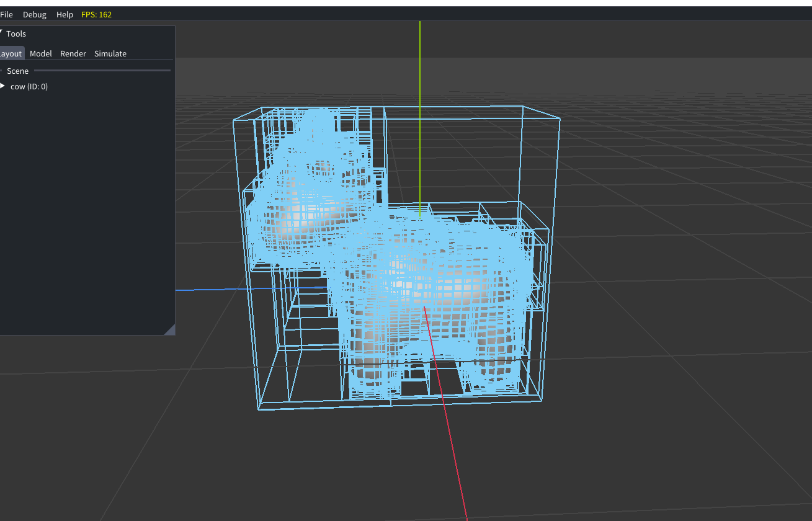Image resolution: width=812 pixels, height=521 pixels.
Task: Open the Help menu
Action: tap(65, 14)
